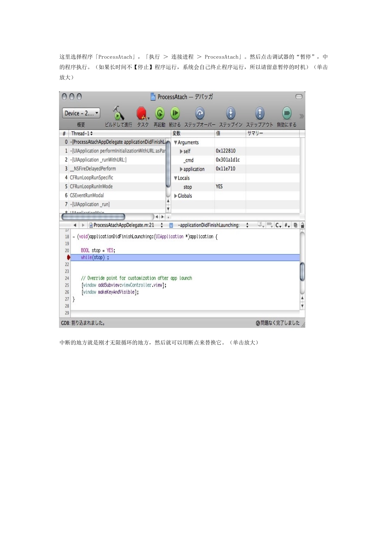
Task: Click the toolbar toggle pill in title bar
Action: [x=299, y=97]
